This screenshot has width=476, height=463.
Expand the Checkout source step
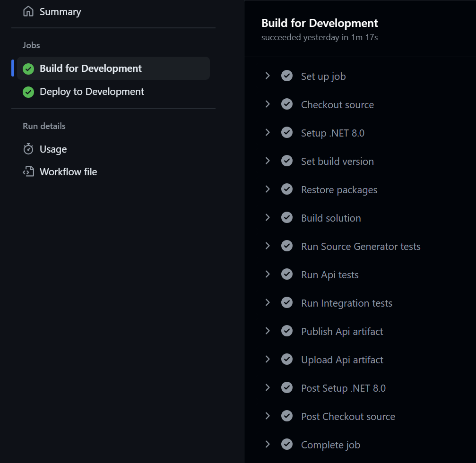(x=268, y=104)
